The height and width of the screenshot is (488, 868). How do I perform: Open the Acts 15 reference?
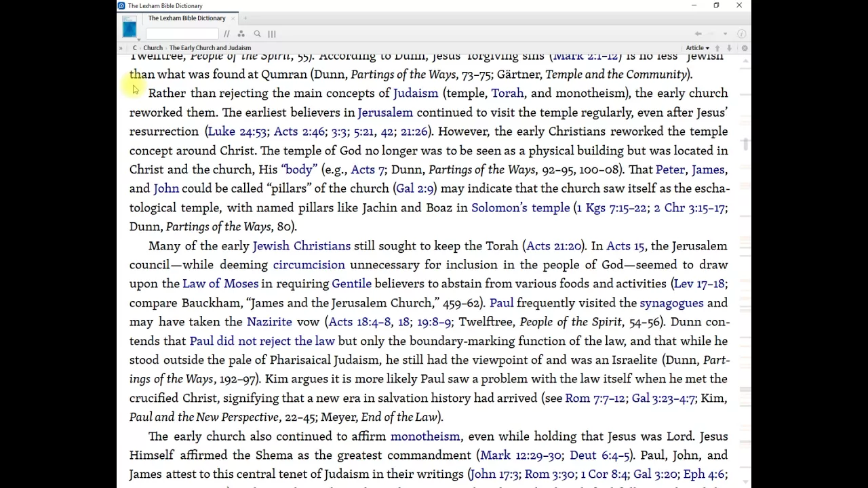click(x=625, y=246)
